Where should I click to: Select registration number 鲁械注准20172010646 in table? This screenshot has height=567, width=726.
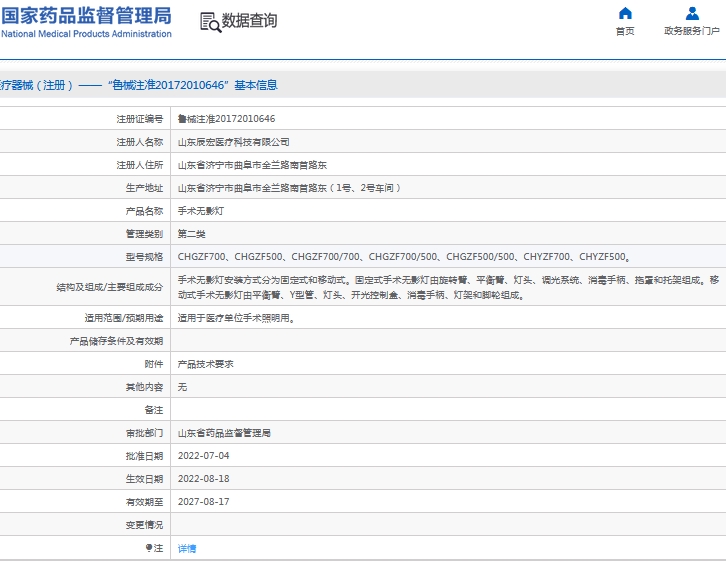(x=226, y=118)
